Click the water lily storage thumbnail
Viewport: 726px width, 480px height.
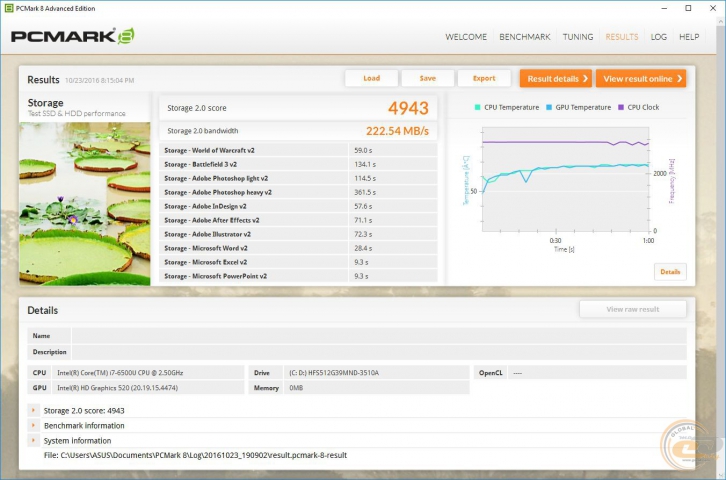point(85,204)
